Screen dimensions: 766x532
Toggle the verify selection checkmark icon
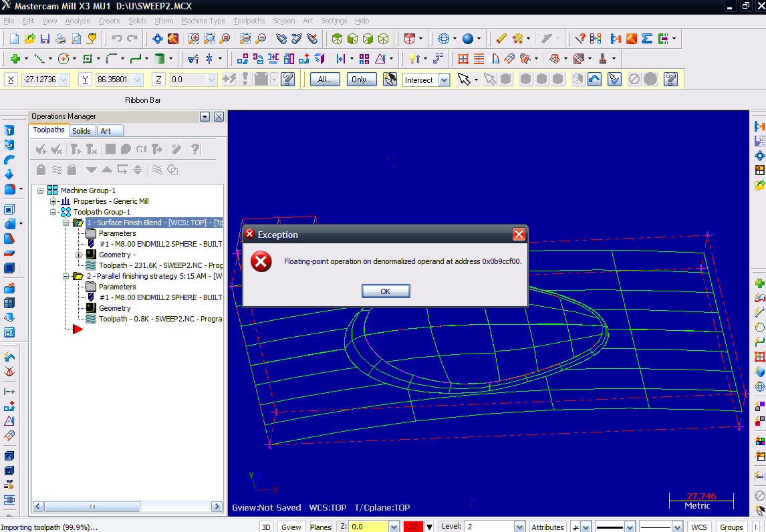pyautogui.click(x=614, y=79)
